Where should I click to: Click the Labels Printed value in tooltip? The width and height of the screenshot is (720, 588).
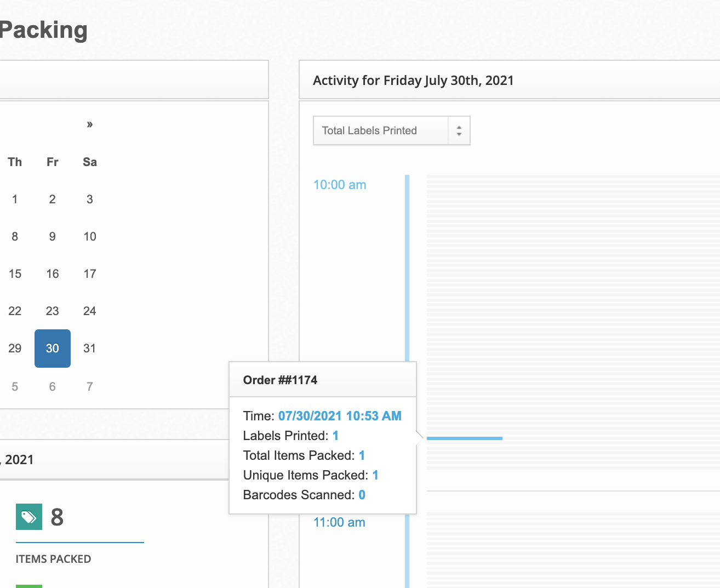coord(335,436)
